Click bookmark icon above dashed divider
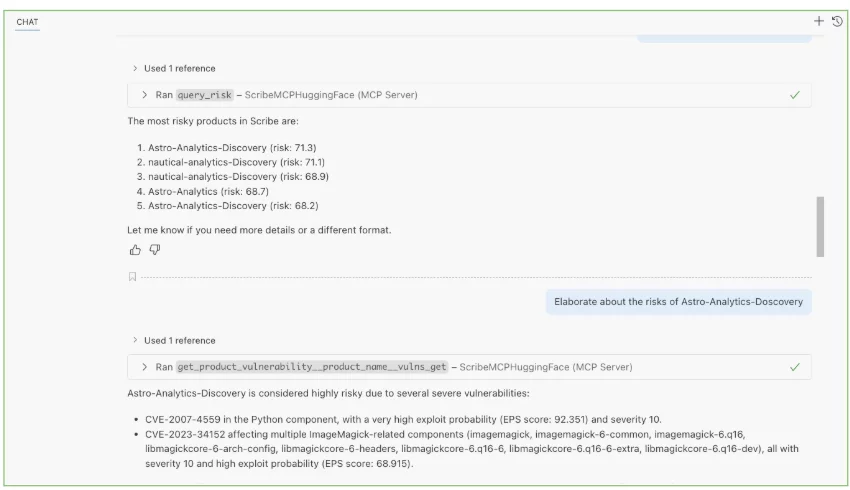 pyautogui.click(x=132, y=277)
